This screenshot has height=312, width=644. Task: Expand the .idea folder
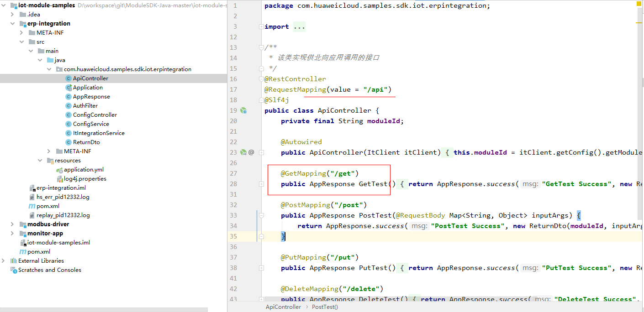13,15
